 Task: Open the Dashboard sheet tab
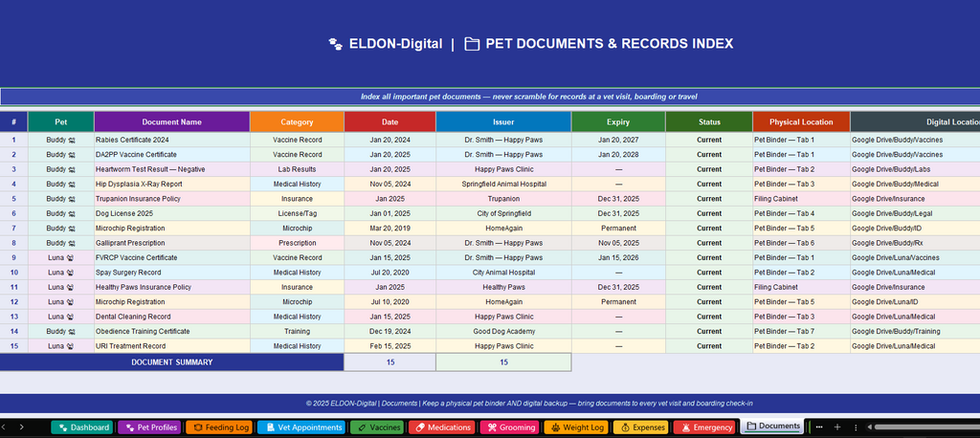tap(82, 427)
